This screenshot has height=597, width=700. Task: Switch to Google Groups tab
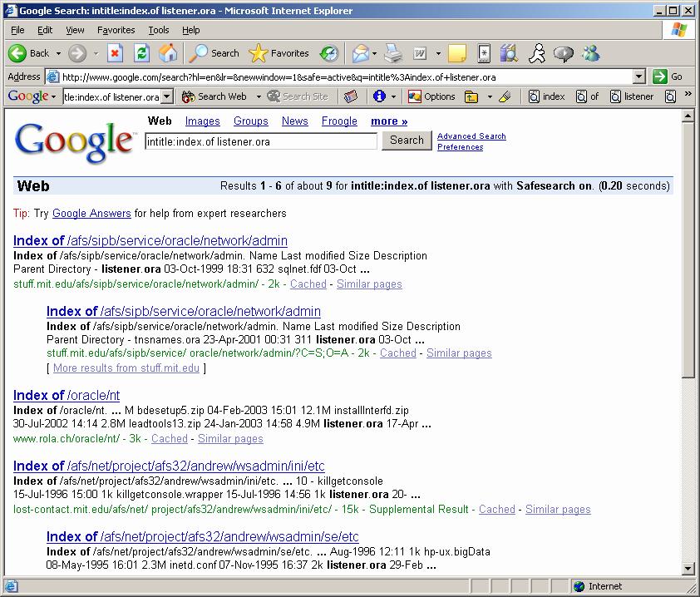pos(251,121)
